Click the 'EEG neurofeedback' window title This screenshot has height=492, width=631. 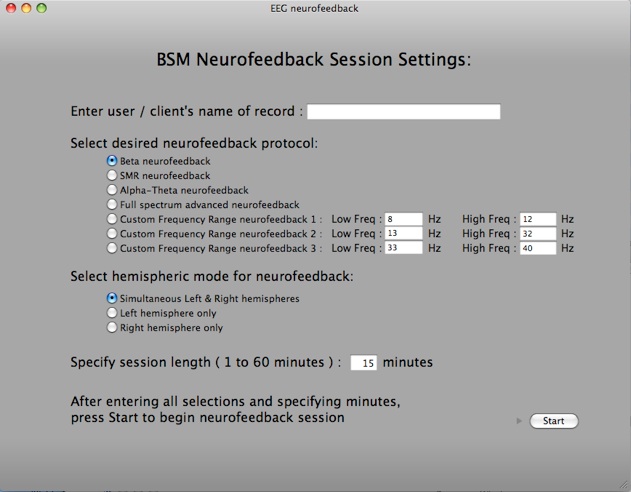(314, 8)
